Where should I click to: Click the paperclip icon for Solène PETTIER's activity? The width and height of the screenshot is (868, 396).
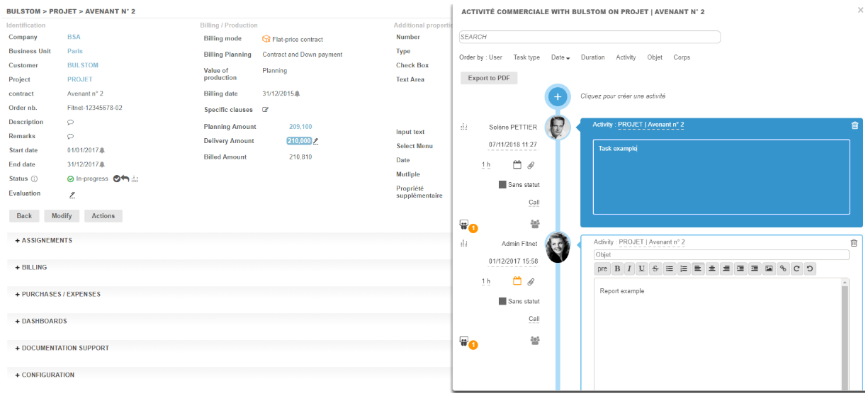point(531,165)
